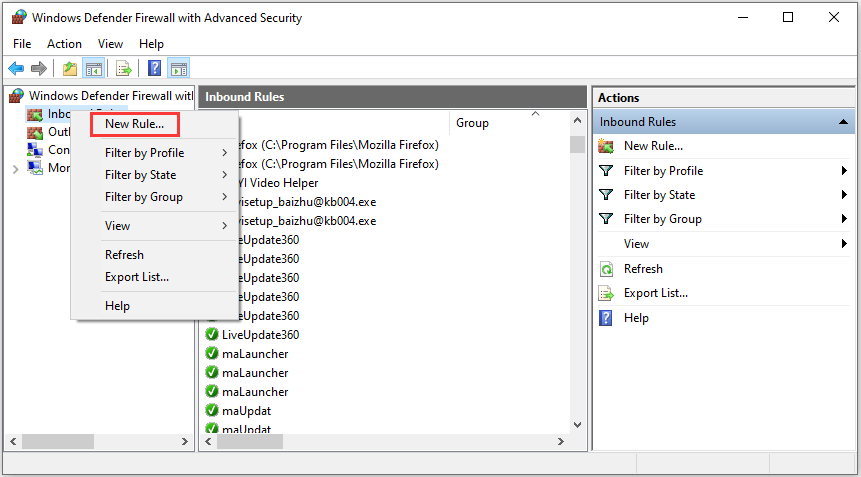Click Export List... in Actions pane
The image size is (861, 477).
(x=656, y=294)
